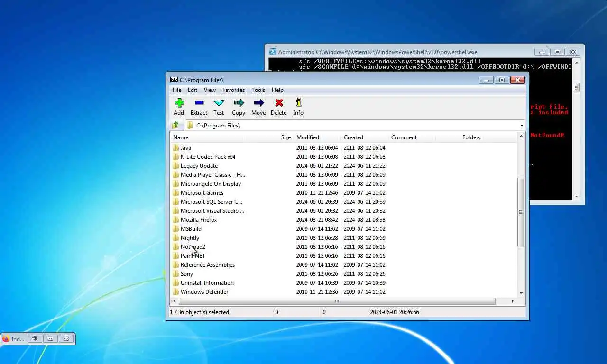The width and height of the screenshot is (607, 364).
Task: Click the Info toolbar icon
Action: 298,102
